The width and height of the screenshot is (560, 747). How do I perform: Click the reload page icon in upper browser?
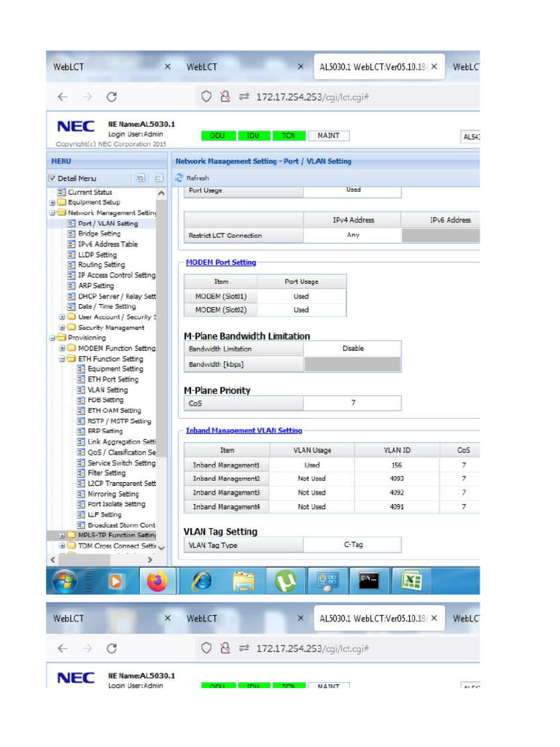click(x=112, y=97)
